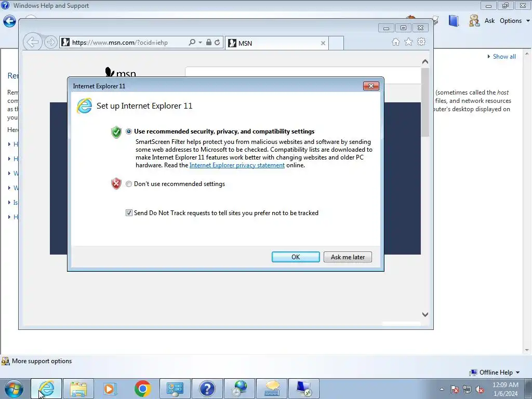Click IE page scrollbar up arrow
This screenshot has height=399, width=532.
coord(425,62)
